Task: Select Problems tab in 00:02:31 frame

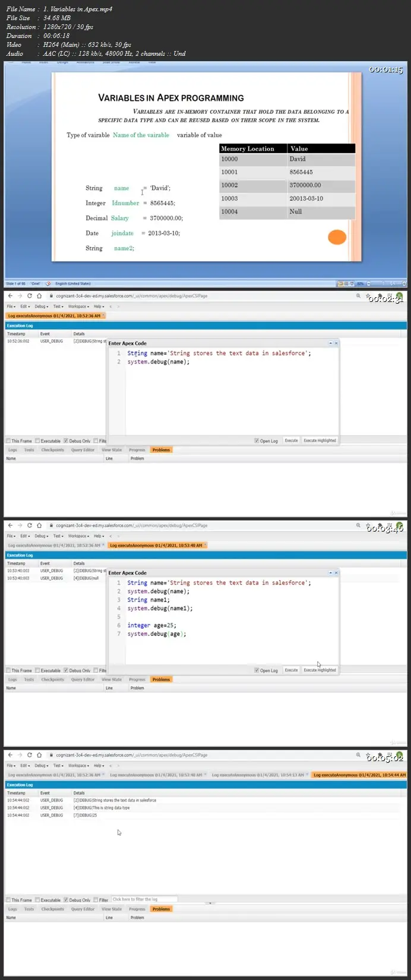Action: click(161, 450)
